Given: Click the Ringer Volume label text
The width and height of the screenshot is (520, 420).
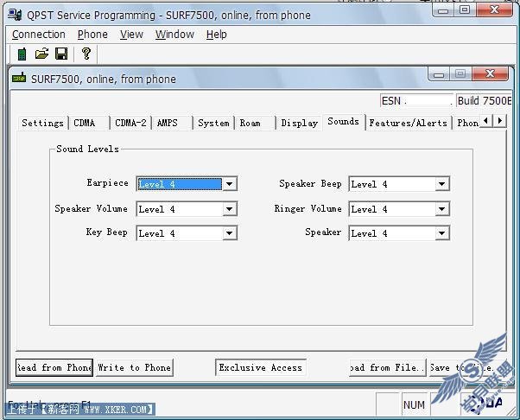Looking at the screenshot, I should 308,208.
